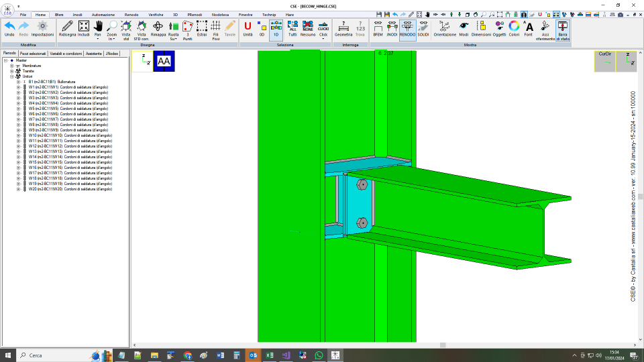The image size is (644, 362).
Task: Expand the W1 Cordoni di saldatura item
Action: 18,87
